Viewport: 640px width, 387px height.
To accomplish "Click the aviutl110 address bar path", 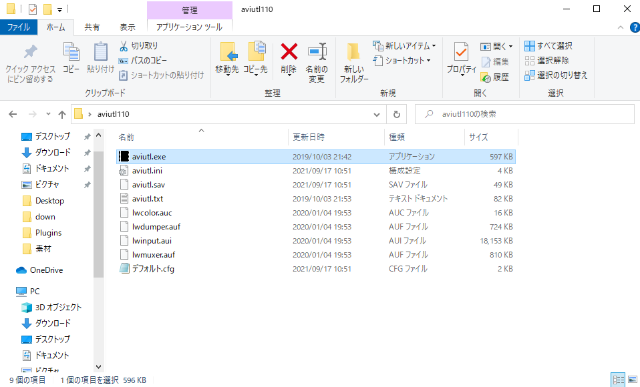I will [x=113, y=114].
